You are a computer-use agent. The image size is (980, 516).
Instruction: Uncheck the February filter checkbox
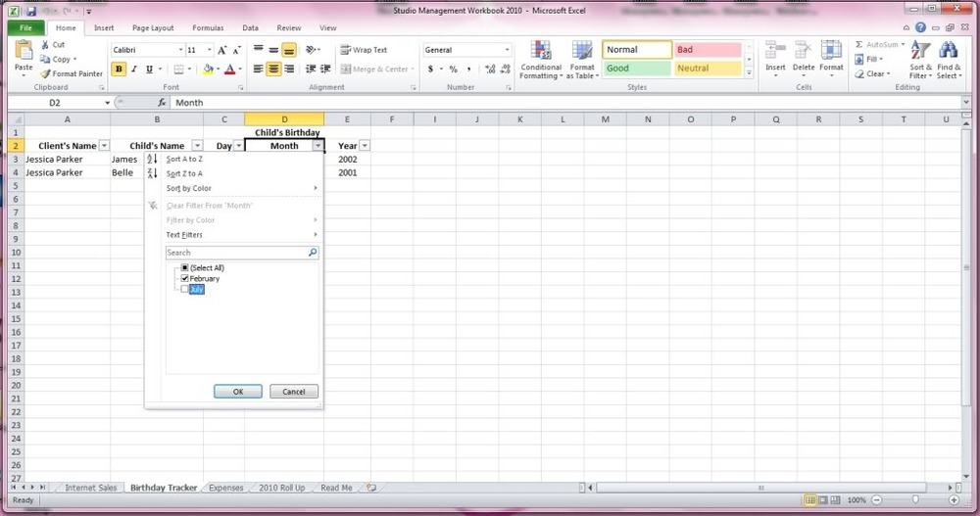[184, 279]
